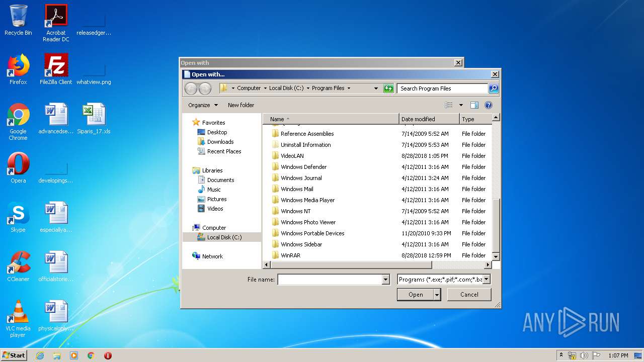Select Videos library

[x=215, y=209]
